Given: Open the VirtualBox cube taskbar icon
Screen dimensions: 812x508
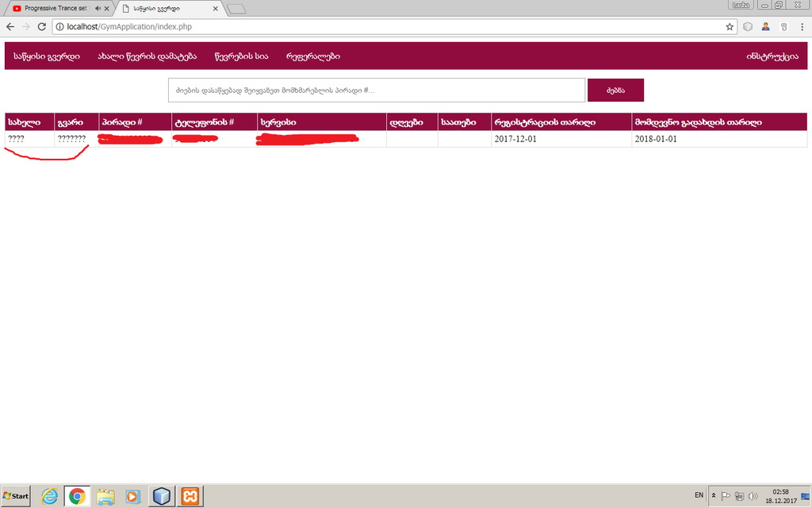Looking at the screenshot, I should tap(162, 496).
